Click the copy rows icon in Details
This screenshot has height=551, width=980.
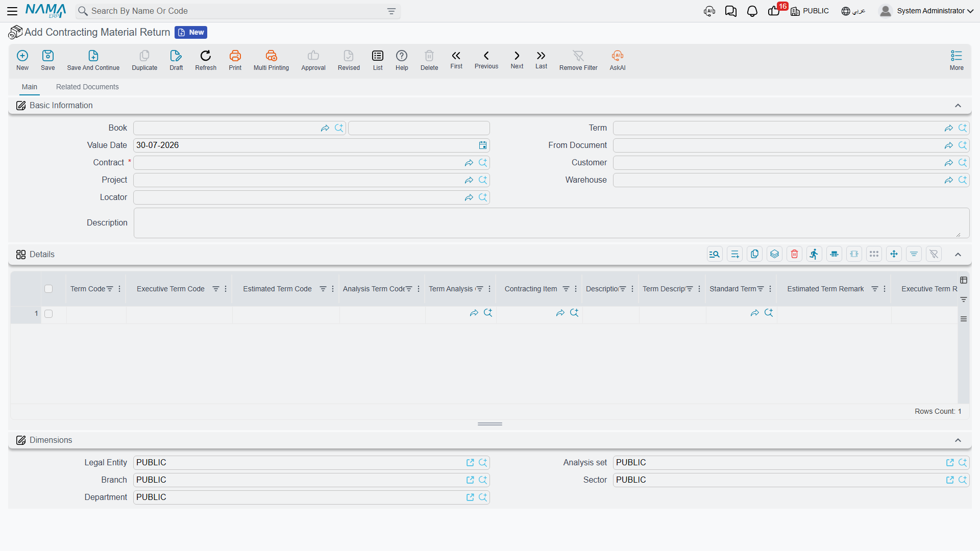(754, 254)
